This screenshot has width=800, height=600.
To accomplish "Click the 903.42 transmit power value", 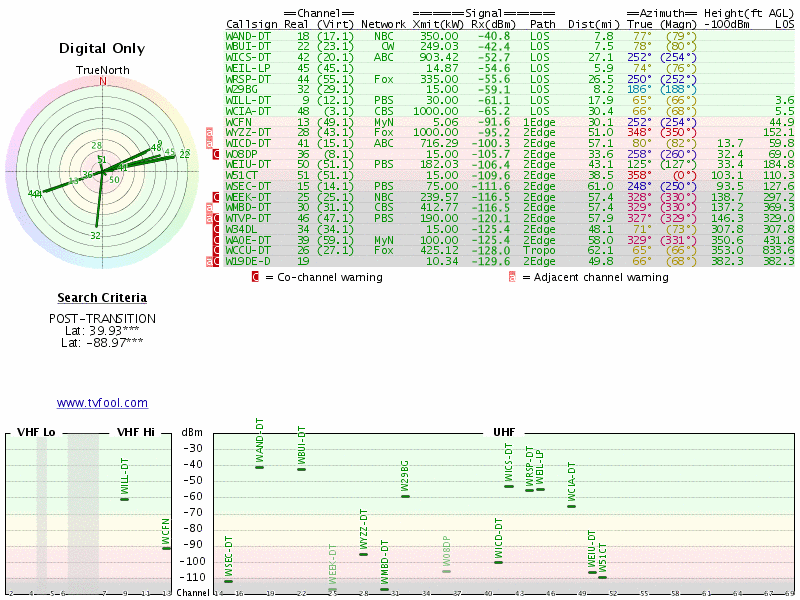I will (439, 57).
